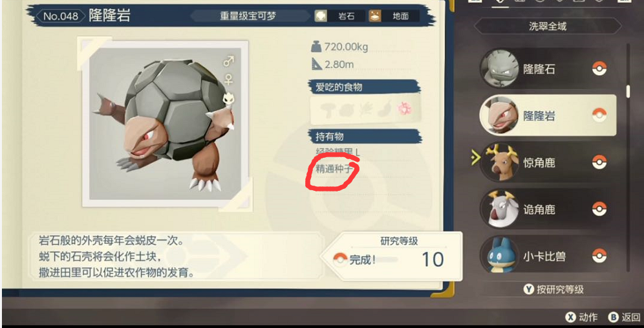The width and height of the screenshot is (644, 328).
Task: Click the Poké Ball icon next to 惊角鹿
Action: coord(599,162)
